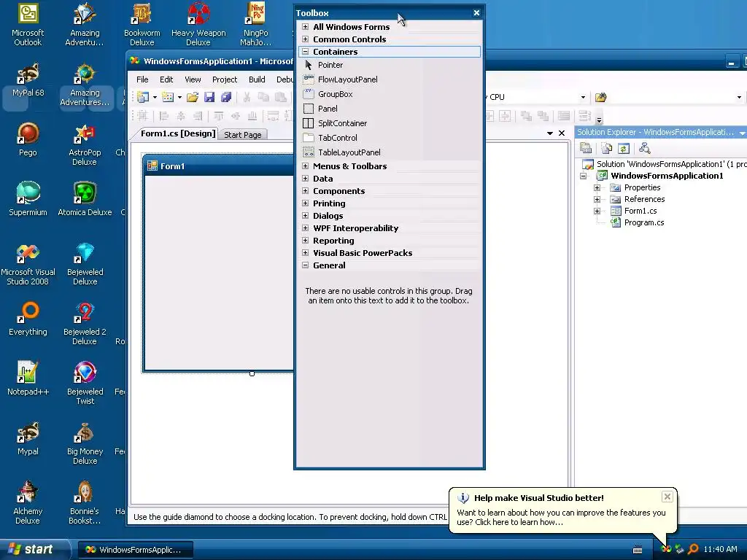
Task: Click the Find in Files folder icon
Action: [x=601, y=97]
